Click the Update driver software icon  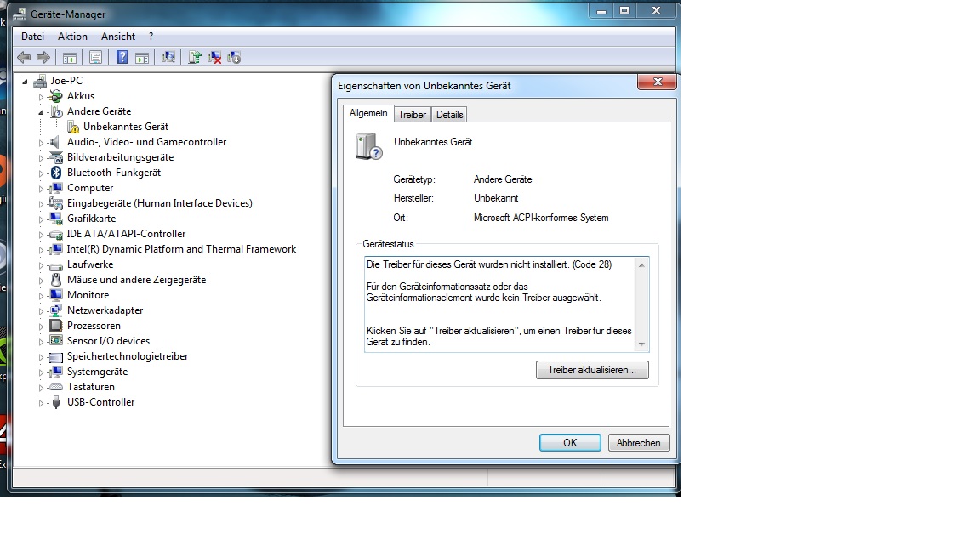194,58
